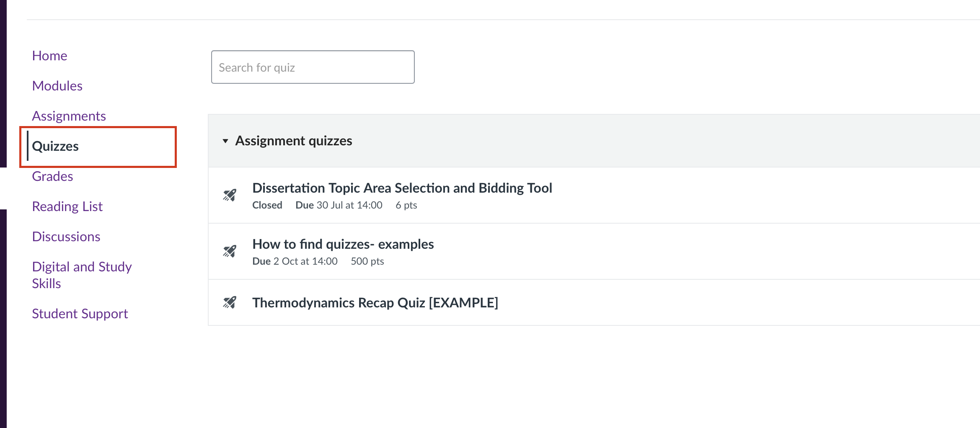Open Dissertation Topic Area Selection and Bidding Tool
980x428 pixels.
coord(402,188)
